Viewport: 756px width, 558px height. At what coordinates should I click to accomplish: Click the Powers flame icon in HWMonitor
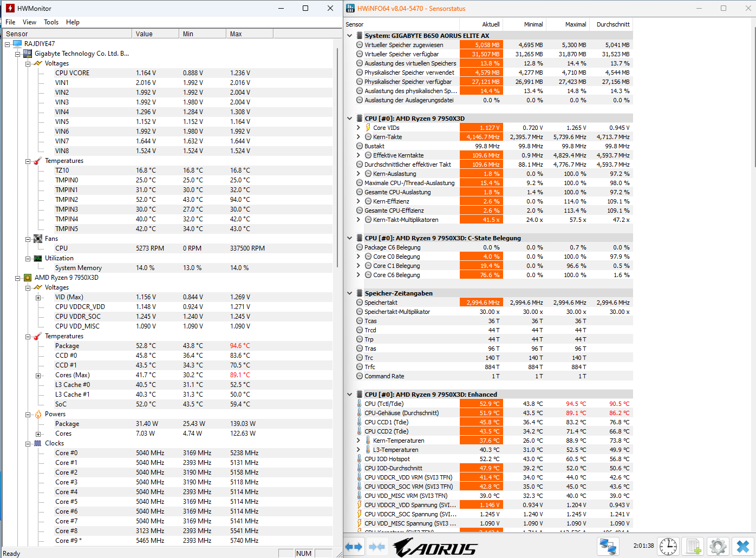(38, 414)
